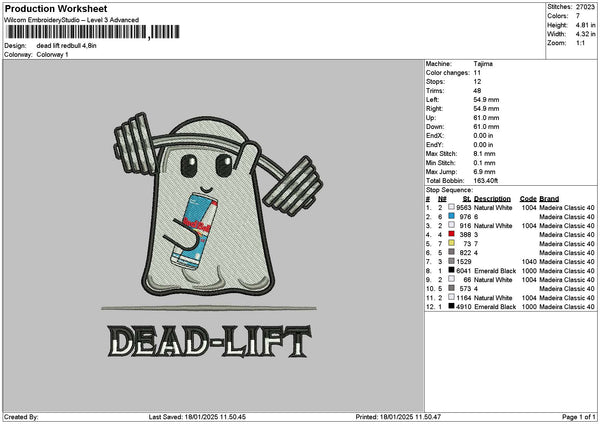Click the 'Created By:' footer label

click(21, 417)
